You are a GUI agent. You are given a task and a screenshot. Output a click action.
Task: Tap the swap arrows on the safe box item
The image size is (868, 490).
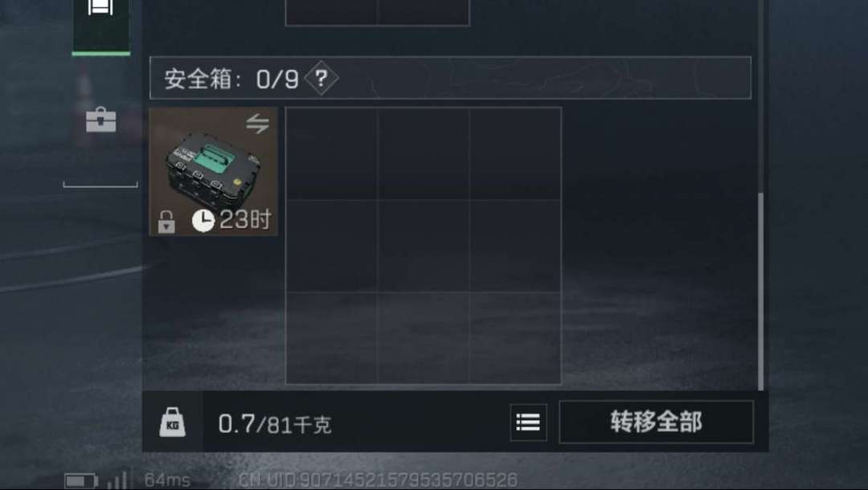pos(257,124)
